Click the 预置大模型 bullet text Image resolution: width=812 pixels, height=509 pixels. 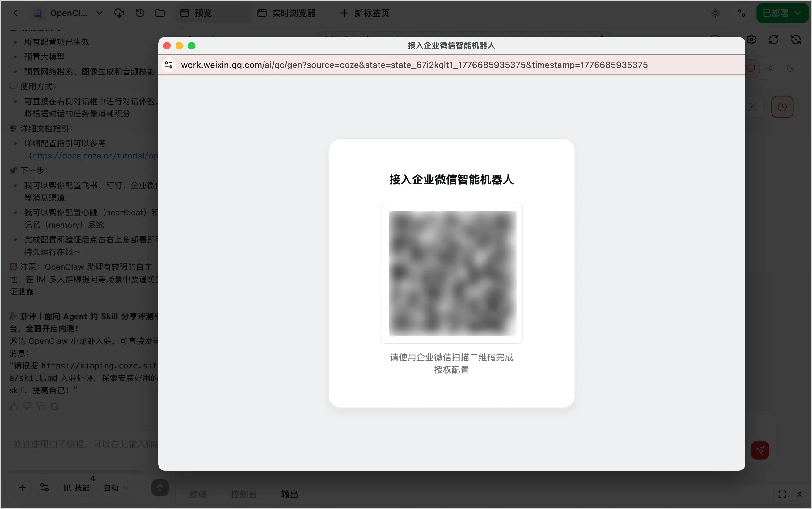coord(44,57)
